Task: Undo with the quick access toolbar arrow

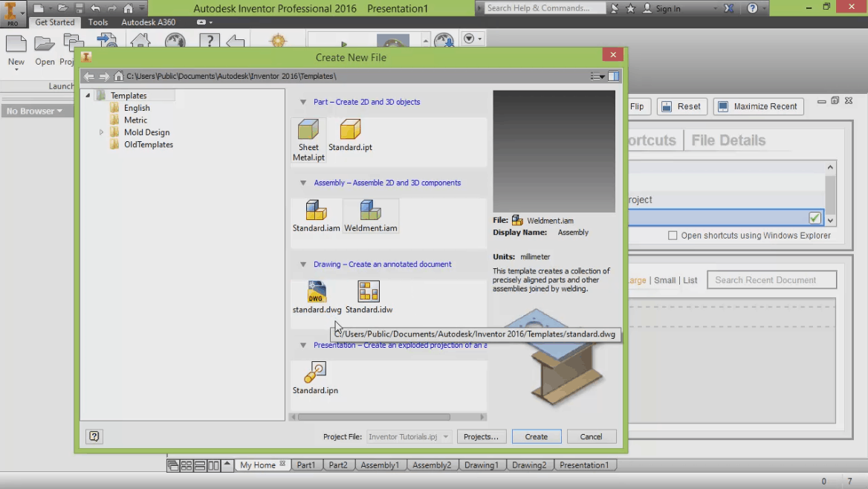Action: pos(96,8)
